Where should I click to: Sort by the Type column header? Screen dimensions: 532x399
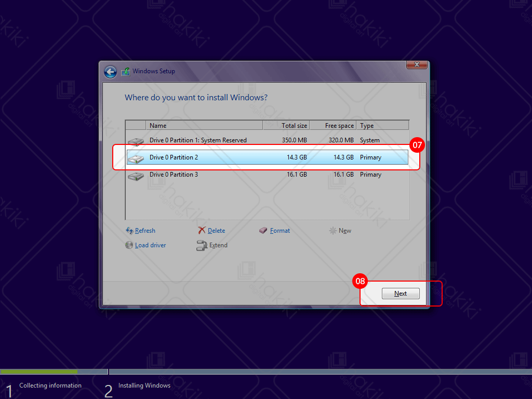[x=382, y=126]
